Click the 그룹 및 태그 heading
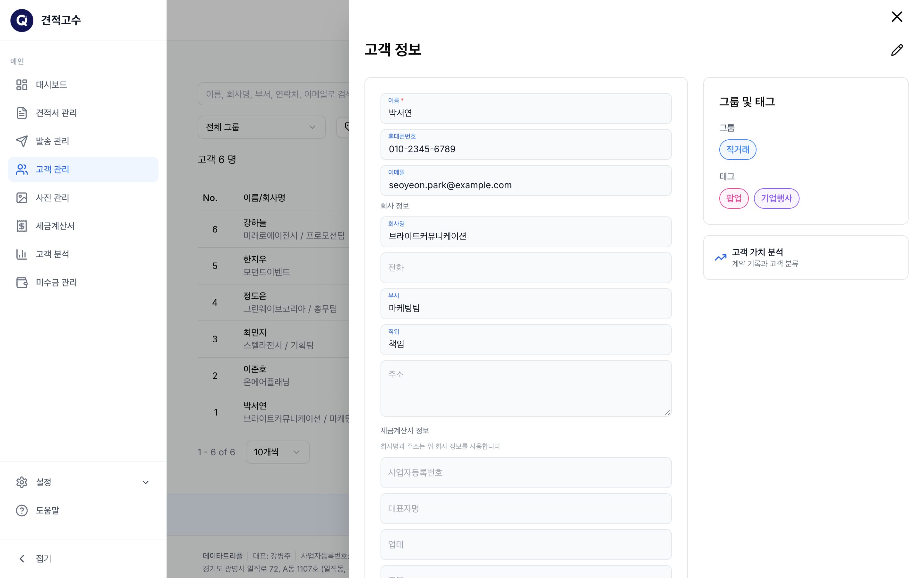The width and height of the screenshot is (924, 578). pyautogui.click(x=747, y=102)
